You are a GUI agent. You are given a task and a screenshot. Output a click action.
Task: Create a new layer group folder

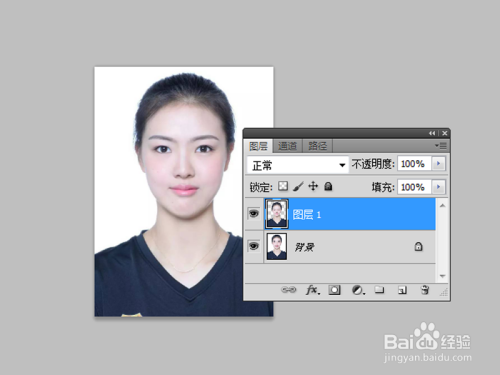click(x=379, y=290)
